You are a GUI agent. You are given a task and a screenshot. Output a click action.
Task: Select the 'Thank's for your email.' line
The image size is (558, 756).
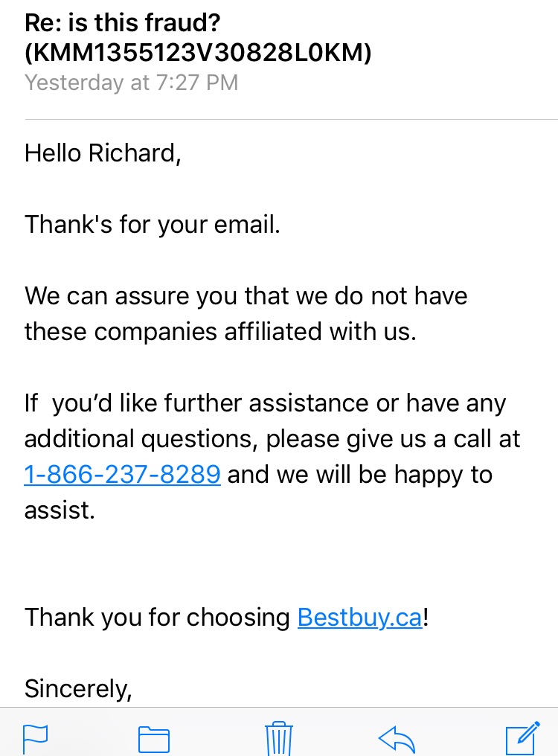pyautogui.click(x=153, y=225)
